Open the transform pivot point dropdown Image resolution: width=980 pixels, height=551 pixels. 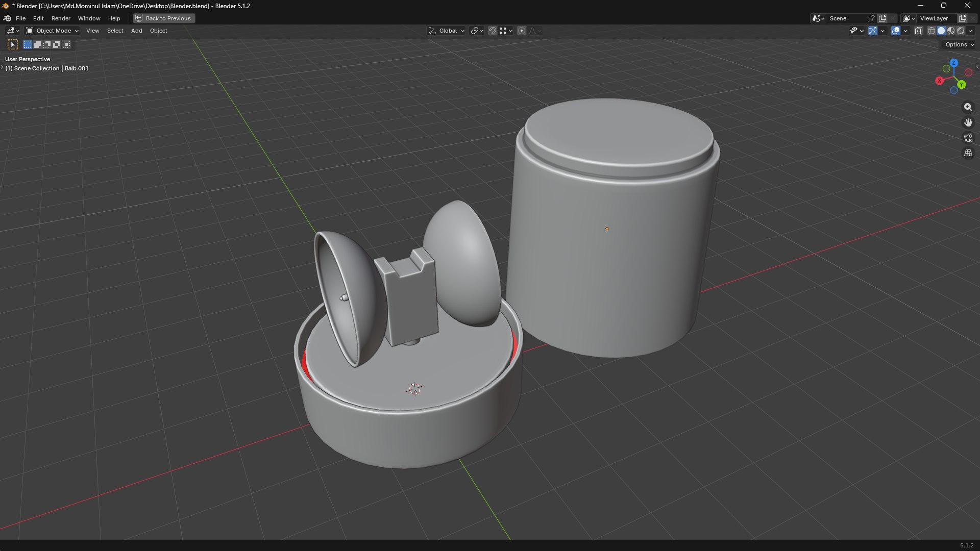[477, 31]
